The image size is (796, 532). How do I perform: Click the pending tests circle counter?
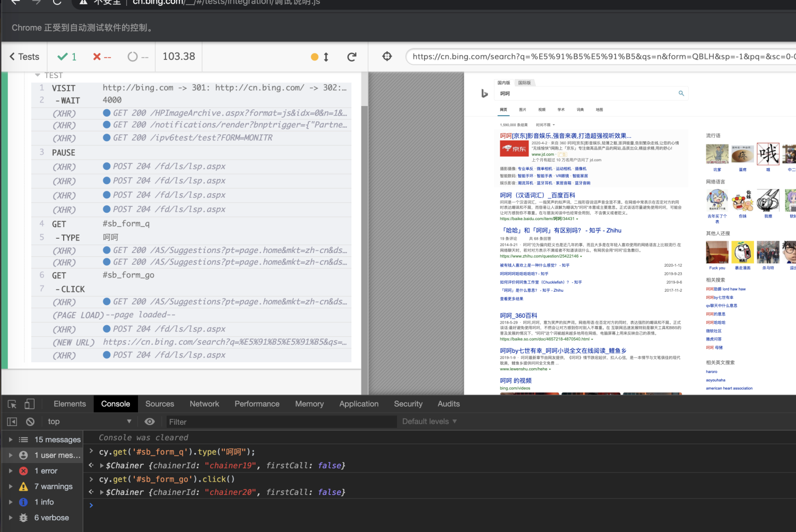click(138, 57)
